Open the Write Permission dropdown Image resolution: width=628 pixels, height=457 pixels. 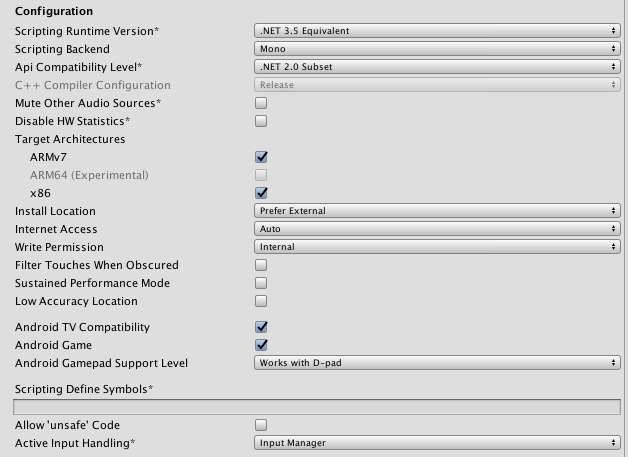click(x=437, y=247)
